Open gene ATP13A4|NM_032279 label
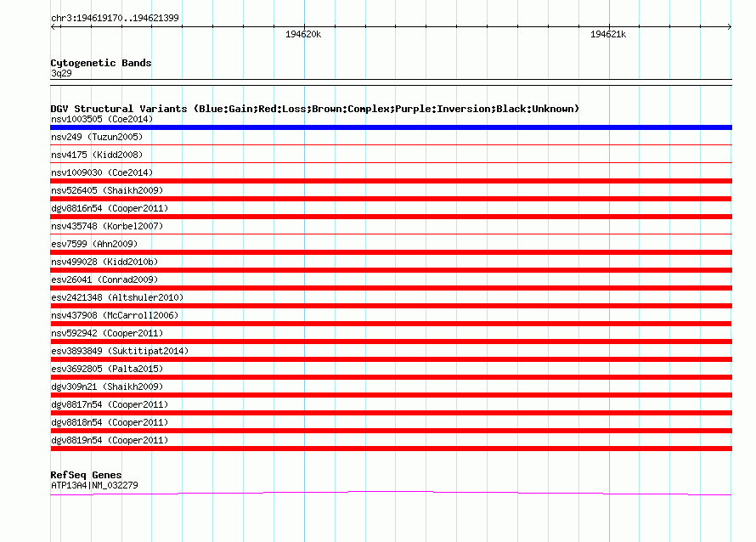Screen dimensions: 756x542 pos(94,486)
